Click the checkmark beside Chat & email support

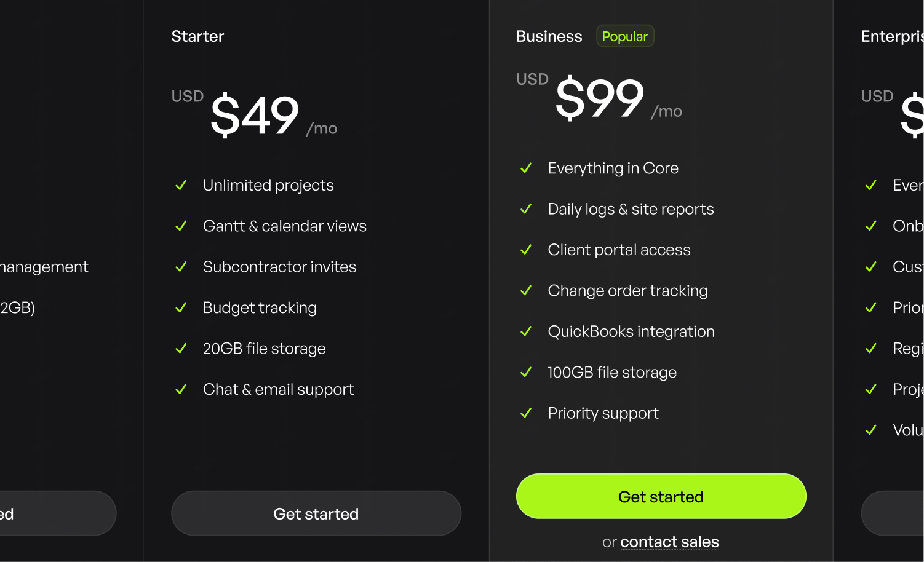coord(181,389)
